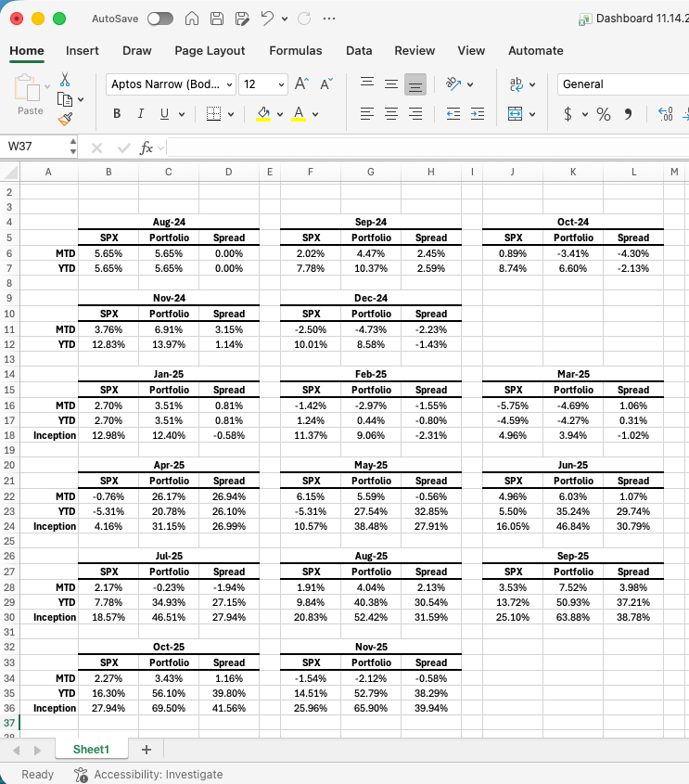Open the Review ribbon tab
The width and height of the screenshot is (689, 784).
[415, 50]
